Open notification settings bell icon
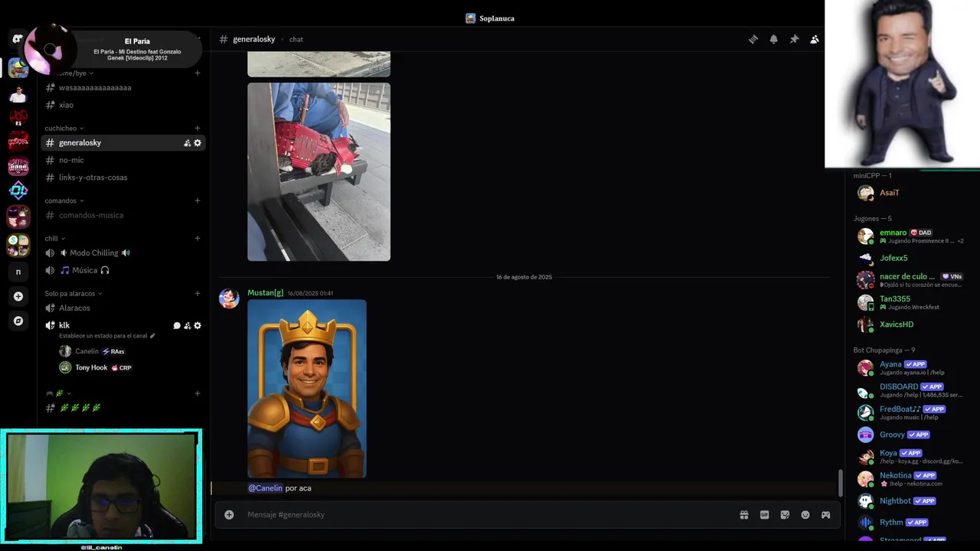This screenshot has width=980, height=551. coord(774,39)
